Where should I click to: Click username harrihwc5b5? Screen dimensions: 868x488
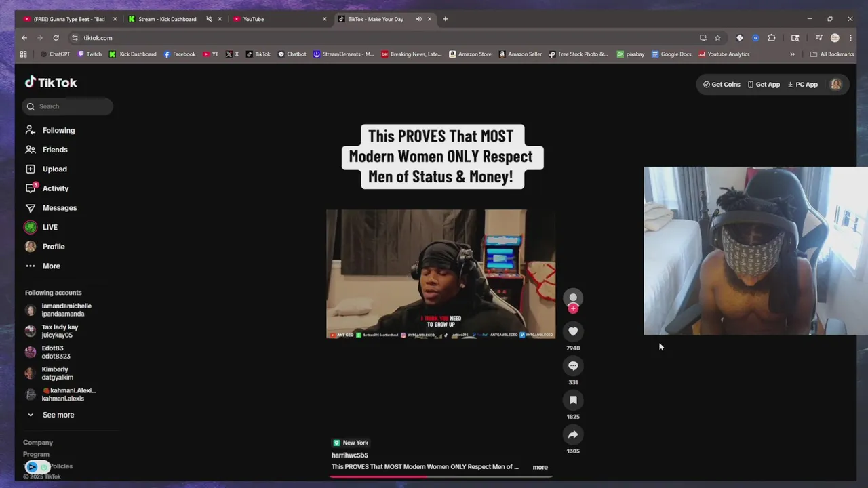(350, 455)
